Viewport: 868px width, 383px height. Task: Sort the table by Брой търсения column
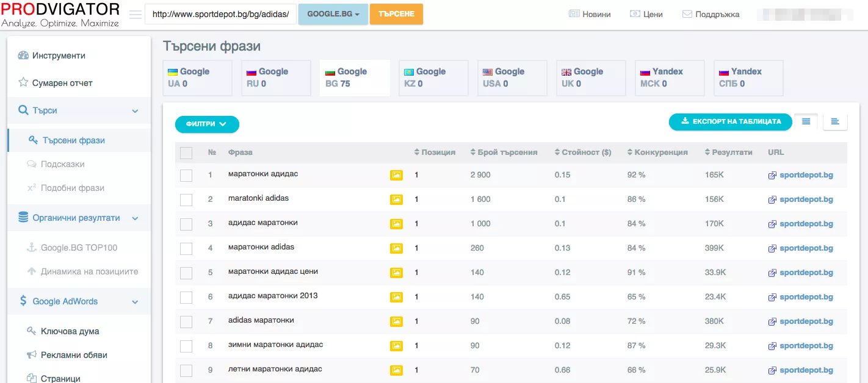504,152
